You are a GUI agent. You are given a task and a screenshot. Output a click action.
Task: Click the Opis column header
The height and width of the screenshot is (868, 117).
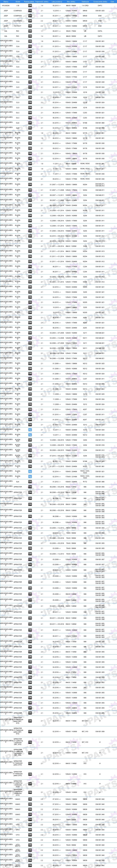112,2
